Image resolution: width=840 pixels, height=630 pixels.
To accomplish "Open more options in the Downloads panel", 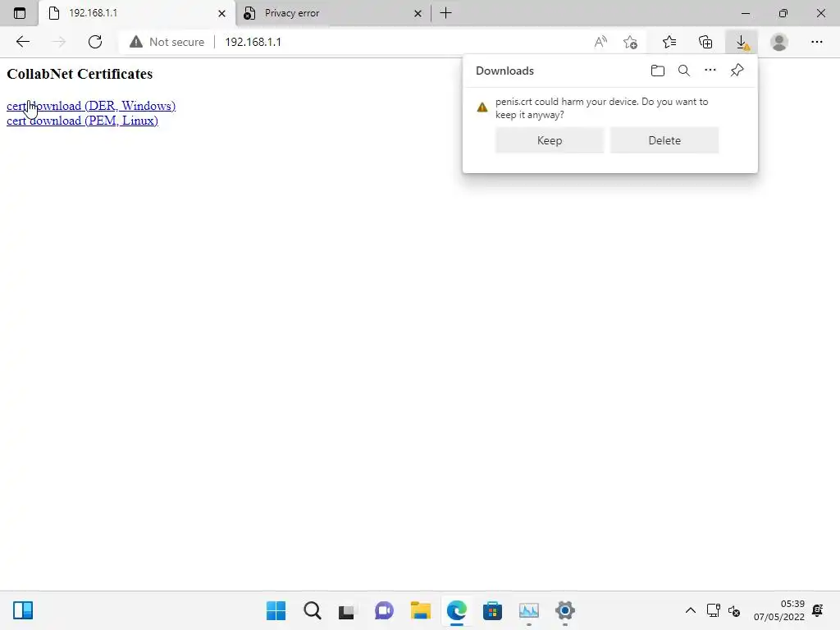I will [x=710, y=71].
